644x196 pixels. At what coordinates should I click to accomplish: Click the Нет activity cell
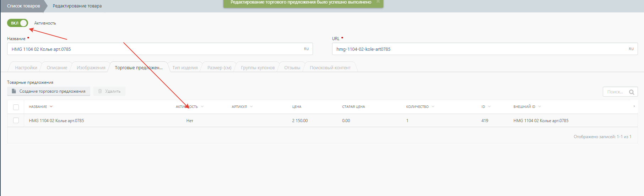pos(190,121)
